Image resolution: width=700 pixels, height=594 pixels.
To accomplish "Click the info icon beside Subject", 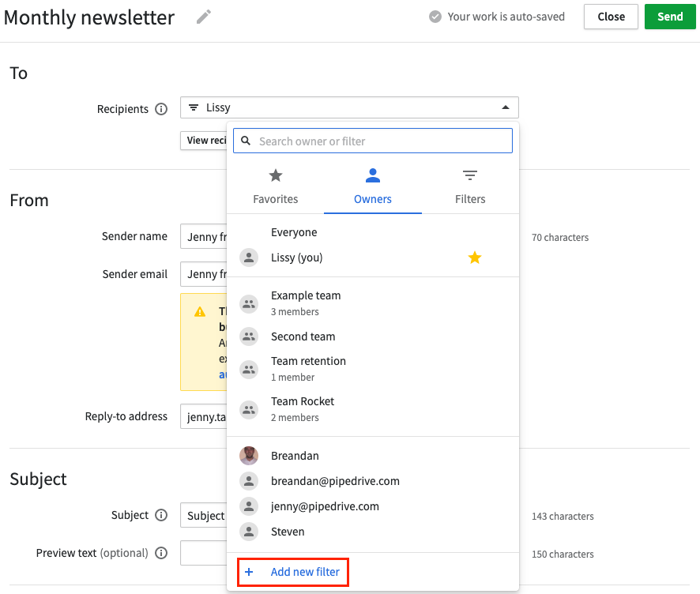I will click(161, 514).
